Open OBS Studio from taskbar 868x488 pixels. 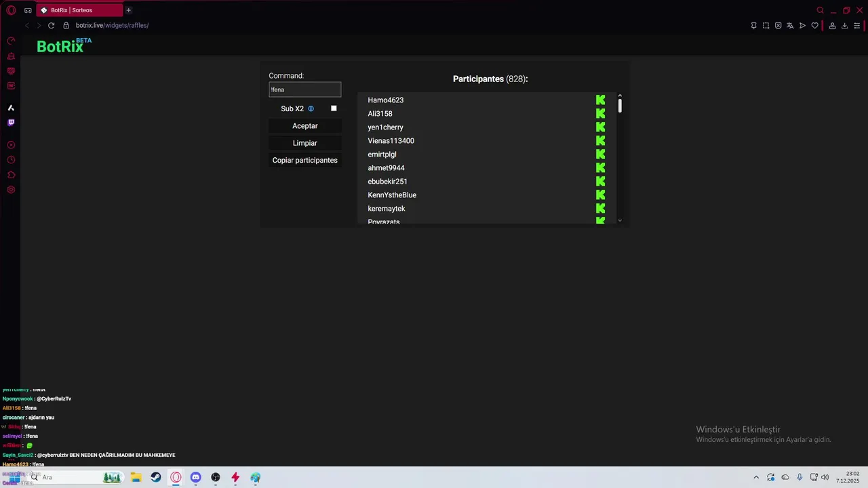(216, 477)
